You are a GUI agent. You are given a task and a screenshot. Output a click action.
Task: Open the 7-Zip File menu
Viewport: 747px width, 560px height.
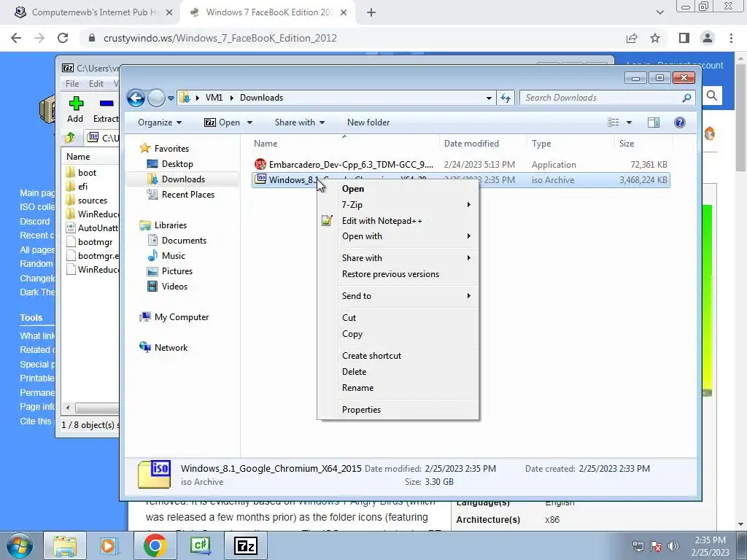72,83
